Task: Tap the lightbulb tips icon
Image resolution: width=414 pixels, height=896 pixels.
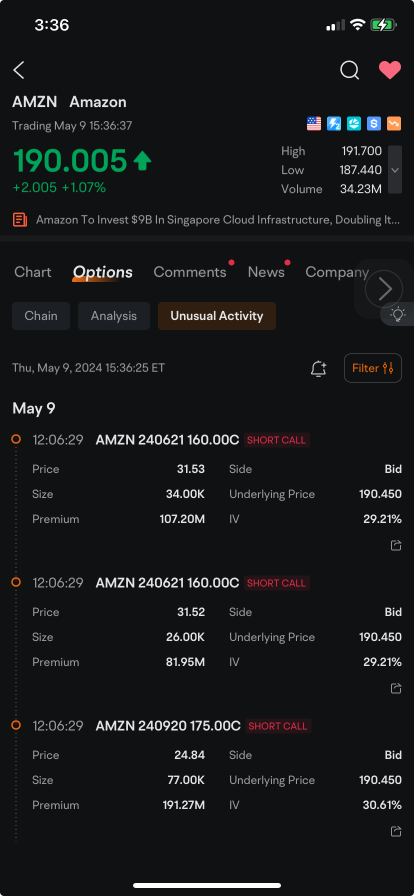Action: pyautogui.click(x=397, y=314)
